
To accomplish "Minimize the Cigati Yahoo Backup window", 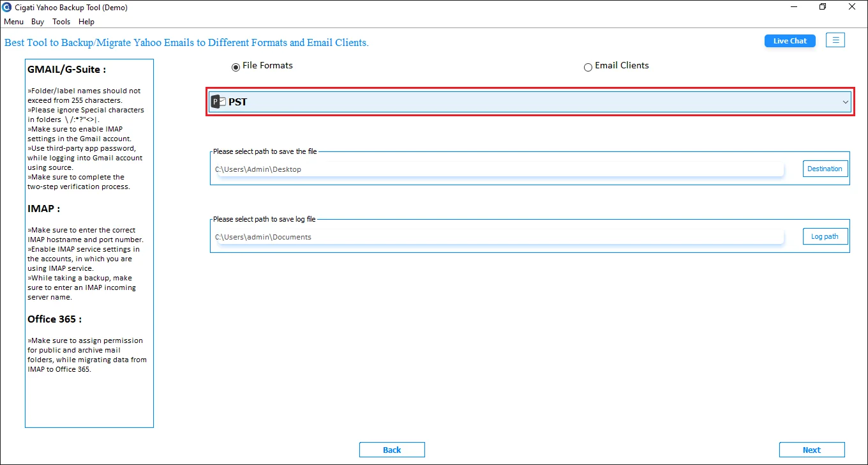I will tap(793, 7).
